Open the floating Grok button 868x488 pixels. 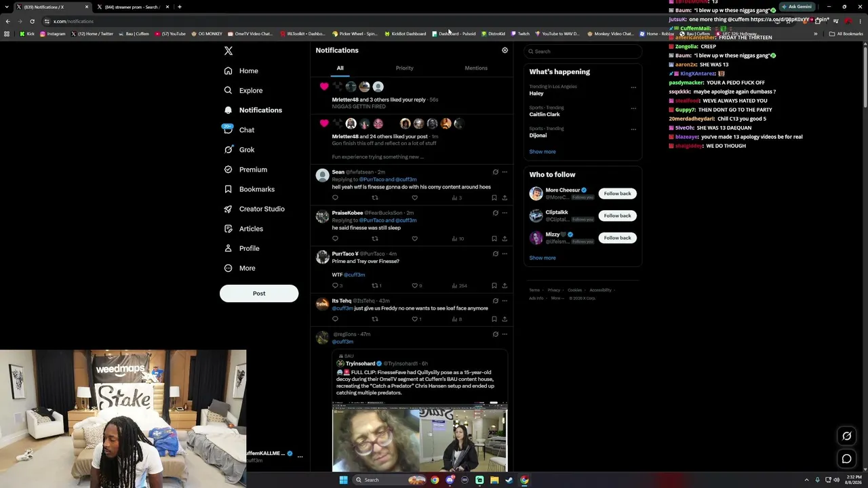tap(846, 436)
